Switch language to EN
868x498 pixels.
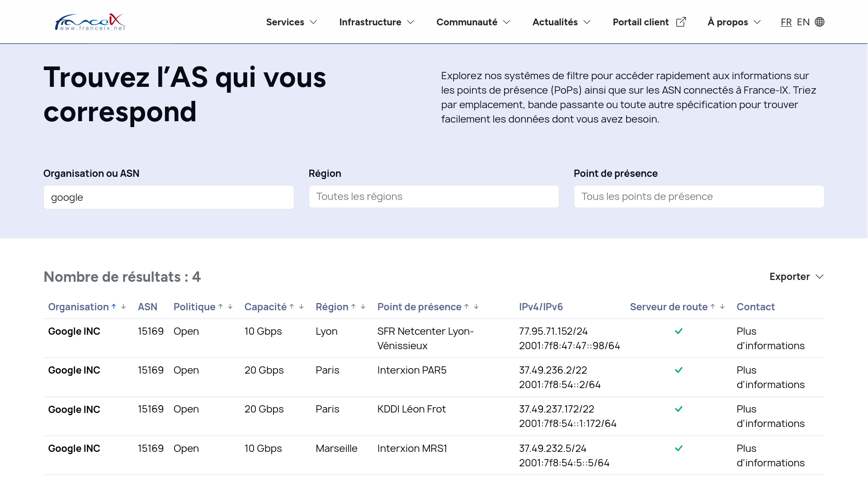click(803, 22)
